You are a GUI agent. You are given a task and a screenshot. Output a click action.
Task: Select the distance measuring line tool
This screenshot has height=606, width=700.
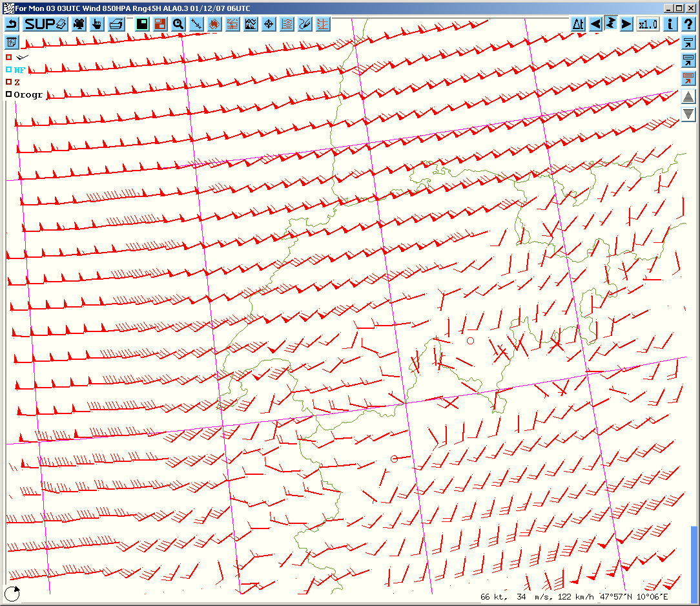coord(196,25)
